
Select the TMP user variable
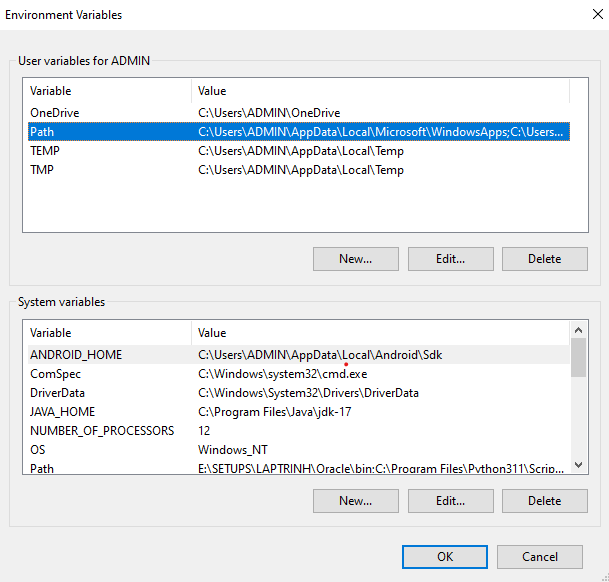click(x=42, y=170)
